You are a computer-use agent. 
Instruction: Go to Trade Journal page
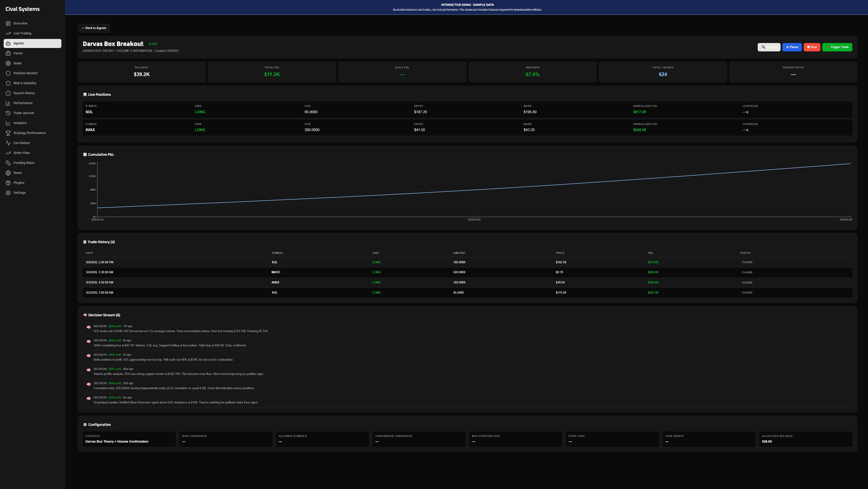point(32,113)
